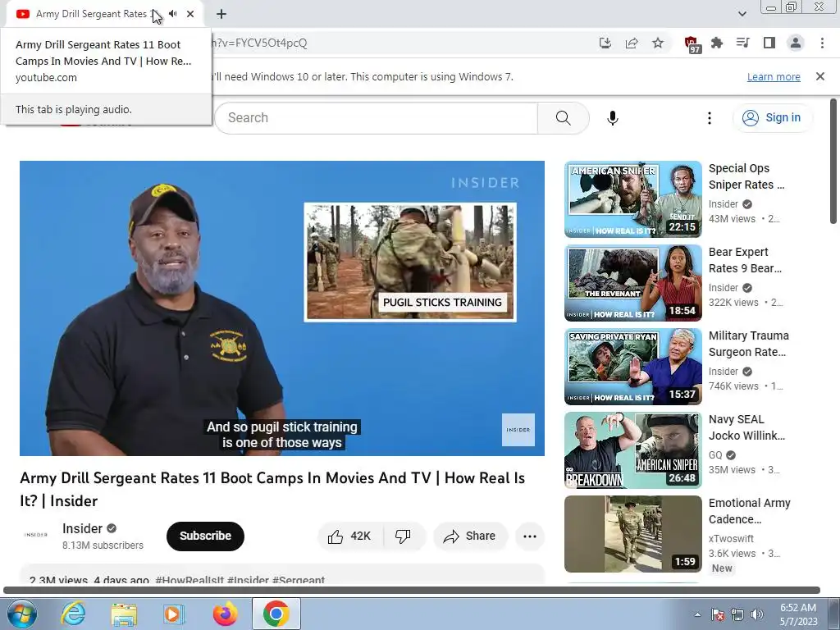The width and height of the screenshot is (840, 630).
Task: Click the taskbar clock showing 6:52 AM
Action: pyautogui.click(x=798, y=614)
